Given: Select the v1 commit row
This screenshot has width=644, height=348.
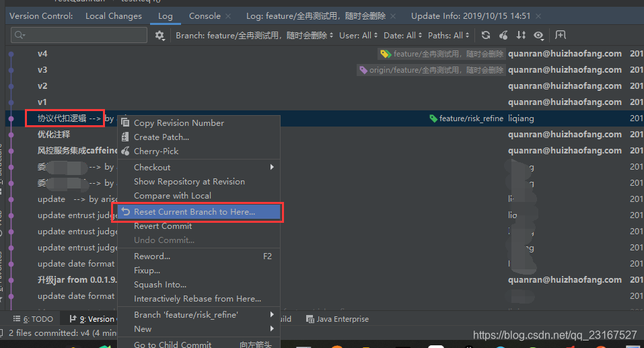Looking at the screenshot, I should pos(324,102).
